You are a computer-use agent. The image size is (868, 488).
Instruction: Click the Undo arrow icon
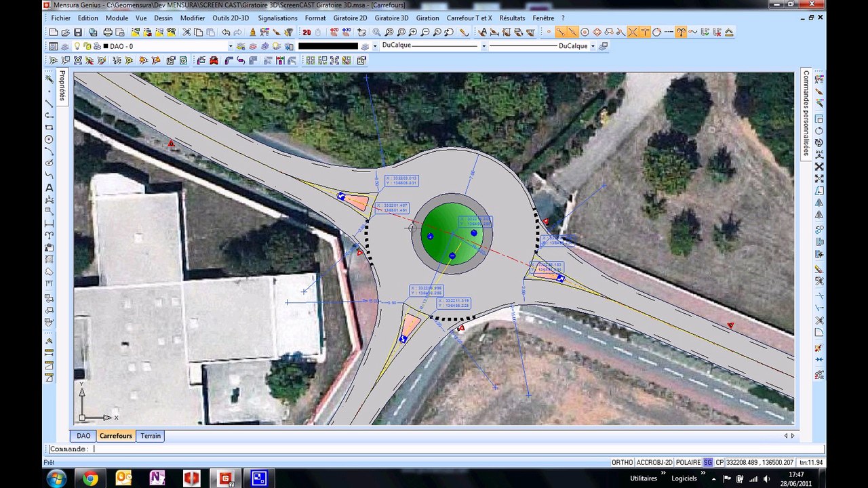point(226,32)
